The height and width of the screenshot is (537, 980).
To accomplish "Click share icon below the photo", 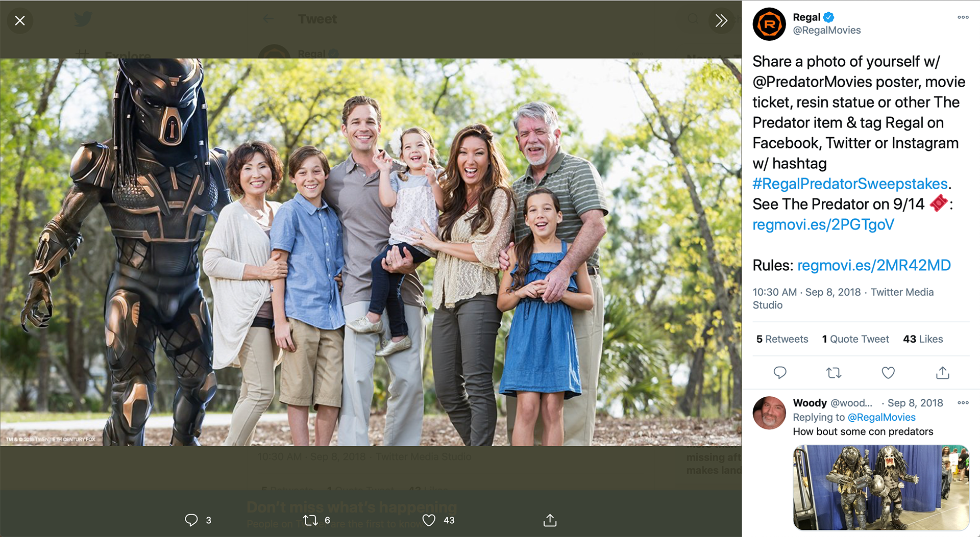I will pos(550,520).
